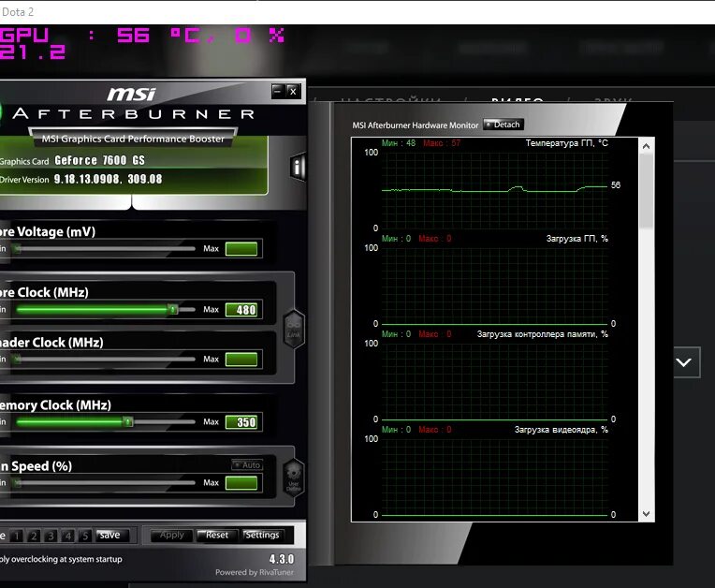Click the Shader Clock value field
The width and height of the screenshot is (715, 588).
pyautogui.click(x=241, y=360)
